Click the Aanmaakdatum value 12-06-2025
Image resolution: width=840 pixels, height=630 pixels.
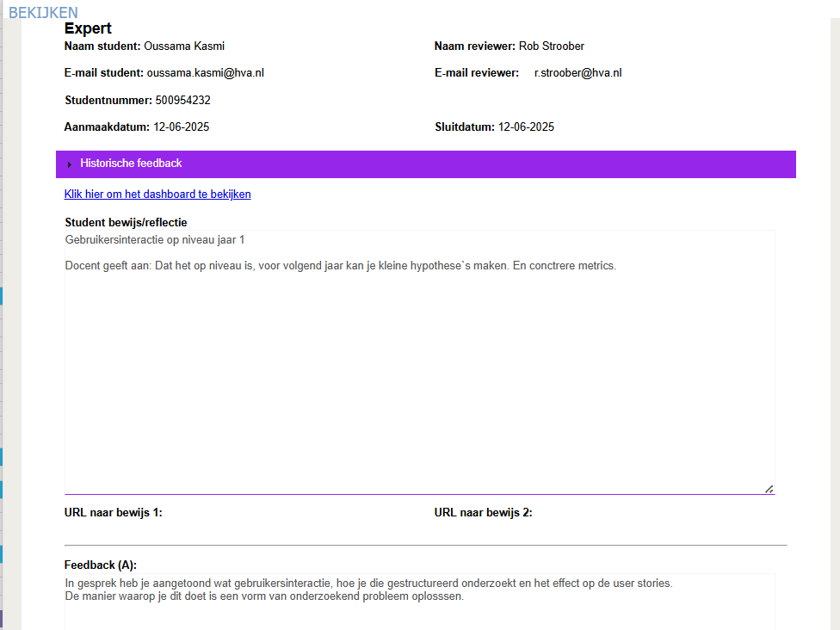[x=181, y=127]
